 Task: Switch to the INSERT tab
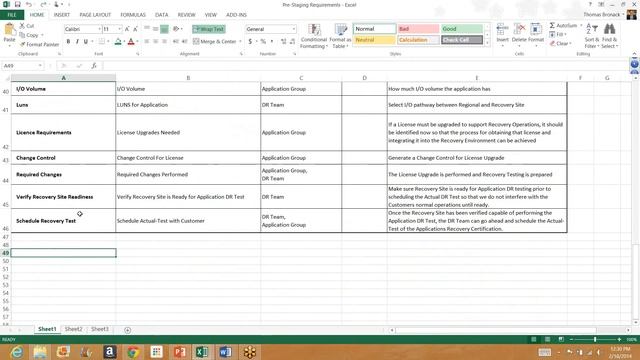(62, 15)
